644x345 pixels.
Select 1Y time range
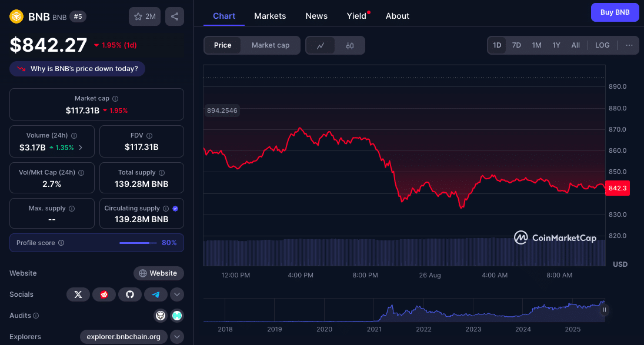point(556,45)
